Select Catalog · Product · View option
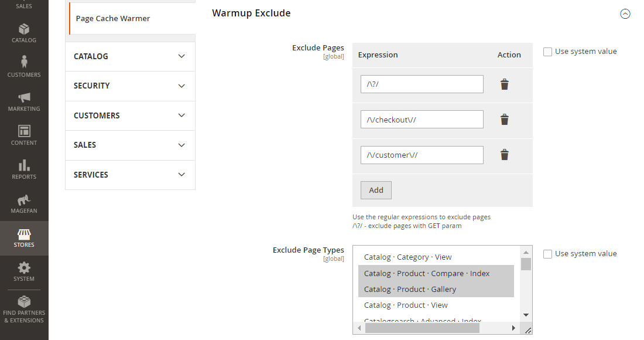This screenshot has height=340, width=644. coord(436,305)
